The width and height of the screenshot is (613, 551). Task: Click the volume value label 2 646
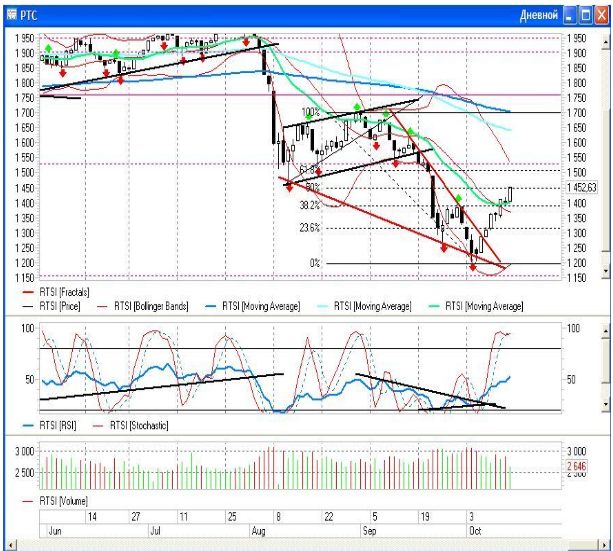click(577, 466)
